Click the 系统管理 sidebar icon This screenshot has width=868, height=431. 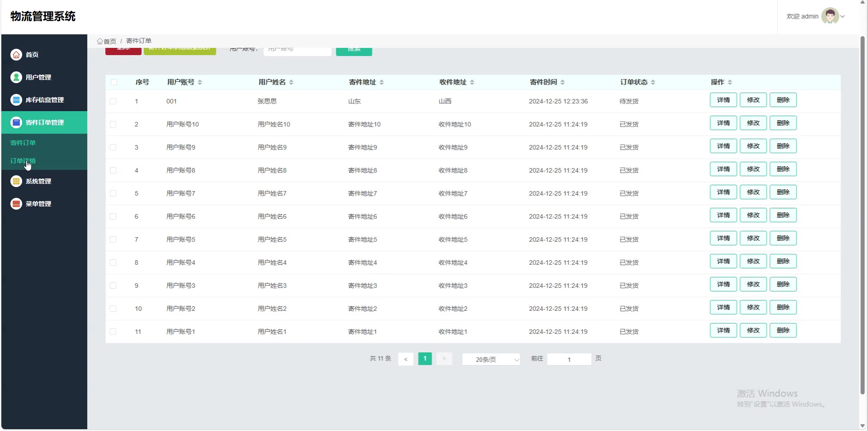pyautogui.click(x=16, y=181)
